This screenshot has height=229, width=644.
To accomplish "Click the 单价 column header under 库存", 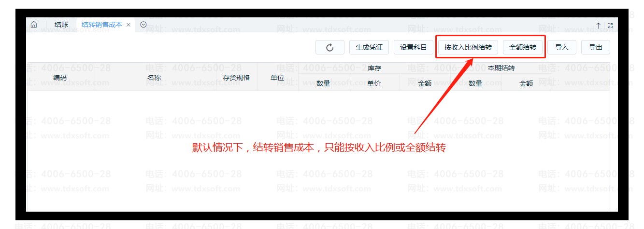I will click(374, 83).
